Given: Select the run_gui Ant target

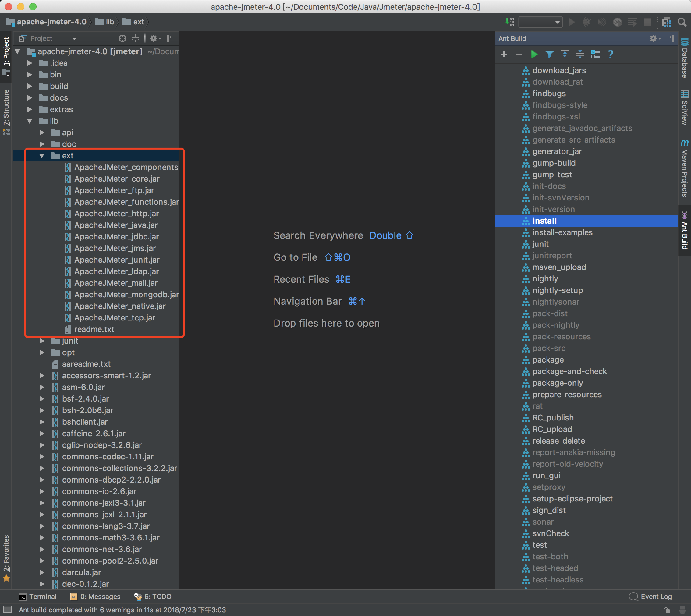Looking at the screenshot, I should 547,476.
